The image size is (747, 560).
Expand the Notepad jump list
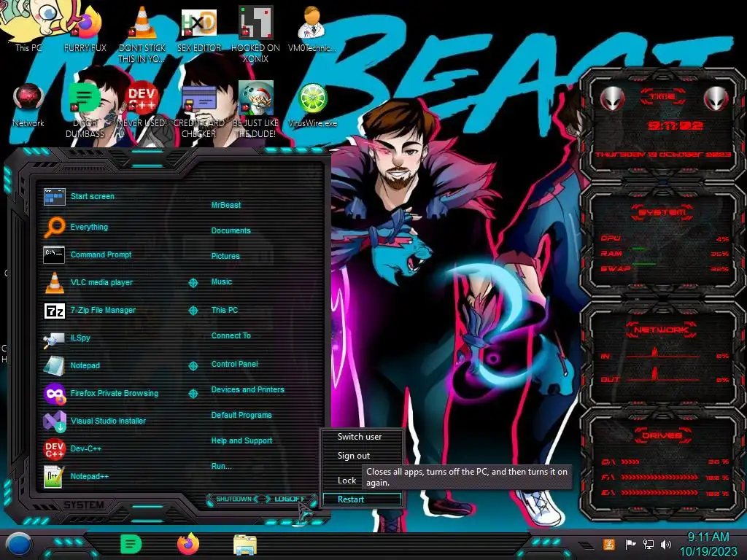tap(193, 366)
